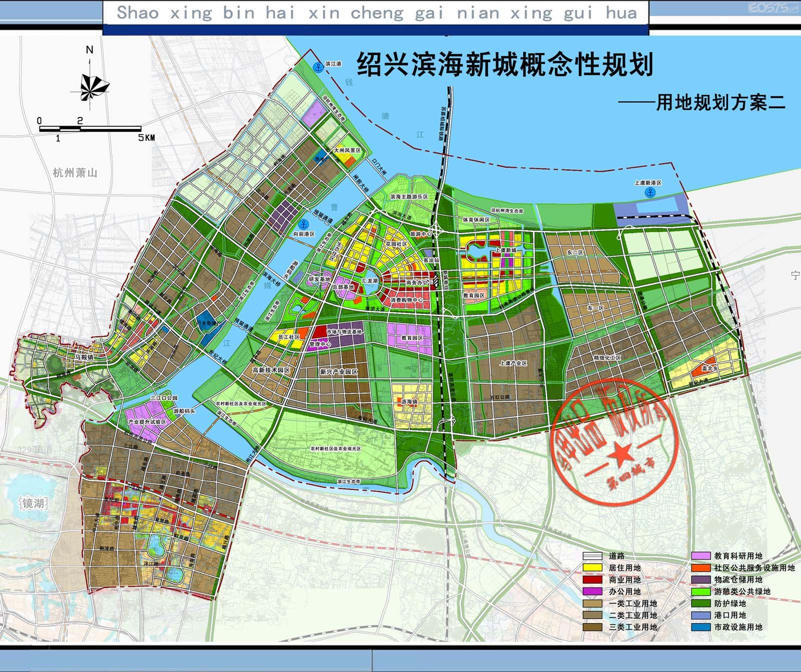Click the 旅游中心 label
Screen dimensions: 801x672
pos(421,234)
